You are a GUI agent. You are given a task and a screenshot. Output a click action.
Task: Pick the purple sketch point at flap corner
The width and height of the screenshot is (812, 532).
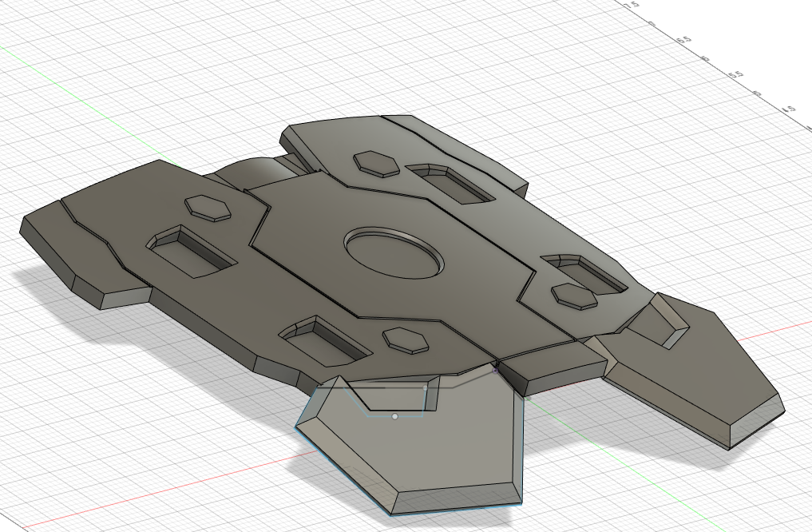[x=495, y=371]
